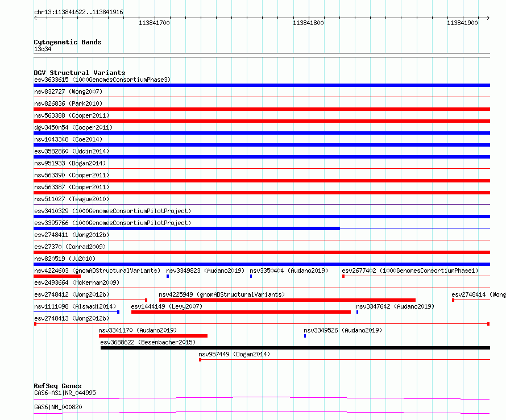The height and width of the screenshot is (420, 506).
Task: Click the small blue marker of nsv3350404
Action: (251, 276)
